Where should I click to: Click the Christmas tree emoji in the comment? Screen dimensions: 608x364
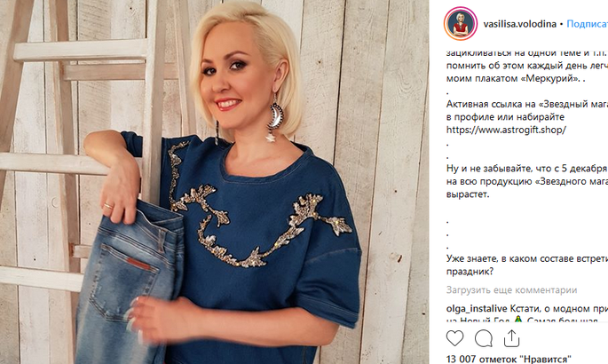click(519, 320)
